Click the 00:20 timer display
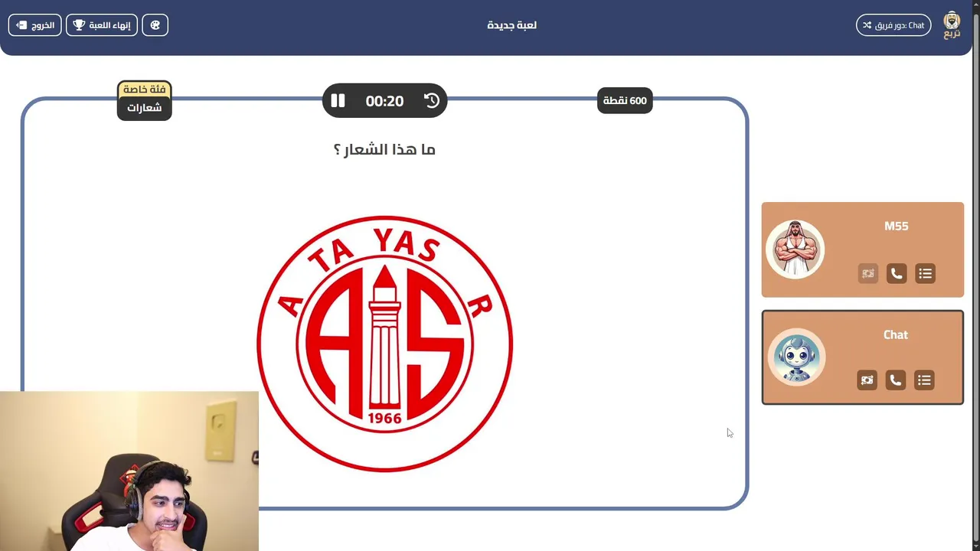Image resolution: width=980 pixels, height=551 pixels. pos(384,101)
